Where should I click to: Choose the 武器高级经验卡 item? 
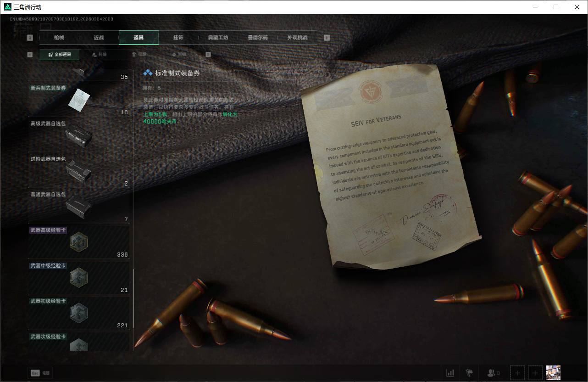[x=79, y=242]
